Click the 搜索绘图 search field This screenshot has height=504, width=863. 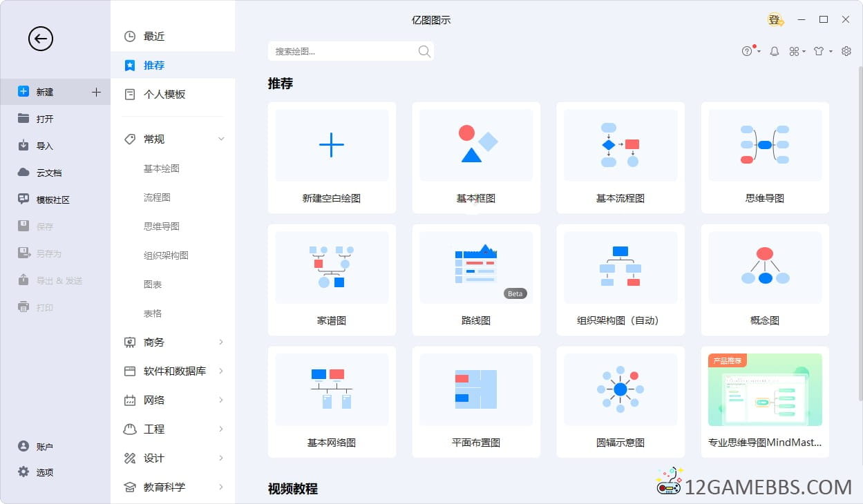coord(342,51)
